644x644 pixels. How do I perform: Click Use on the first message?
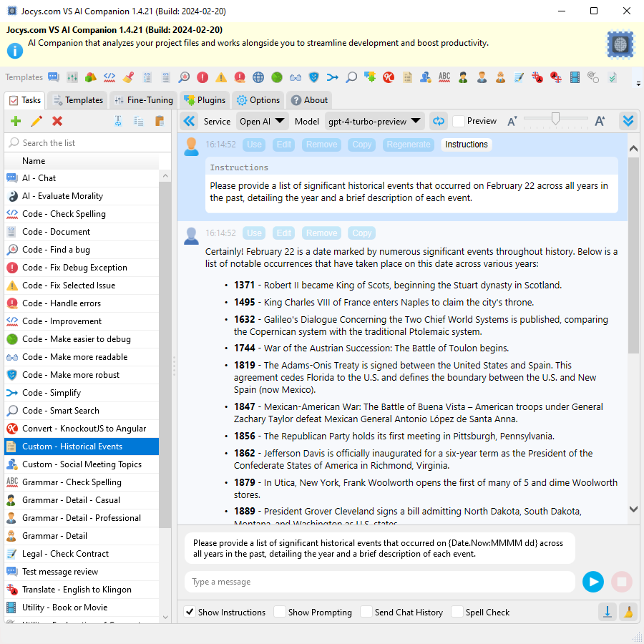pos(254,145)
